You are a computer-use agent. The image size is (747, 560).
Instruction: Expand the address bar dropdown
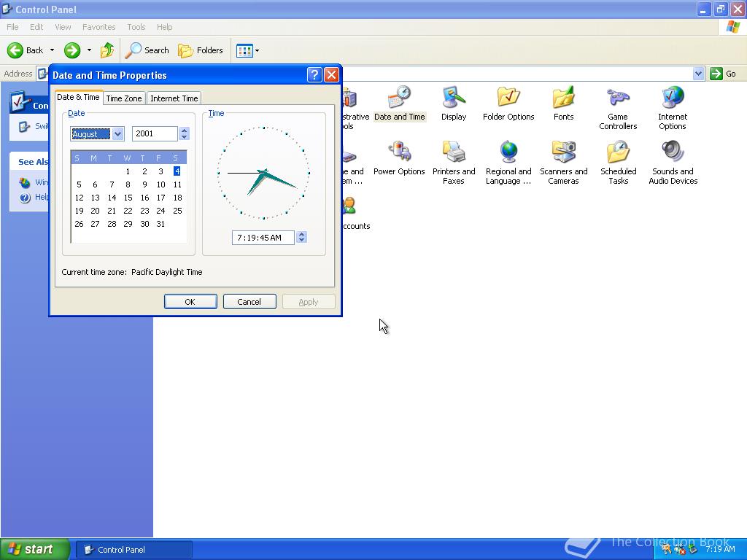[698, 74]
